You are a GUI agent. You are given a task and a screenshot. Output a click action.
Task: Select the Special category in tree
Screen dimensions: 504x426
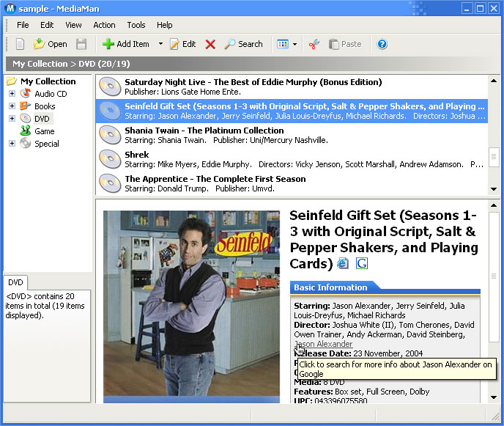[x=47, y=144]
